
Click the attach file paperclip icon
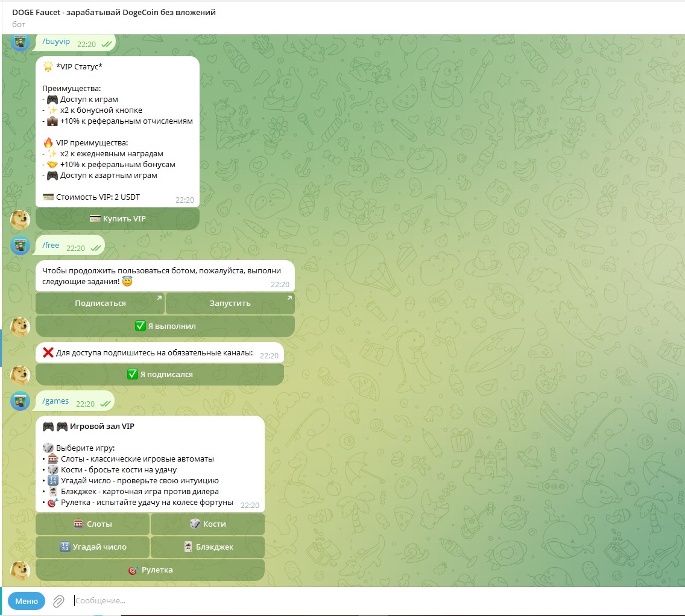pyautogui.click(x=58, y=601)
